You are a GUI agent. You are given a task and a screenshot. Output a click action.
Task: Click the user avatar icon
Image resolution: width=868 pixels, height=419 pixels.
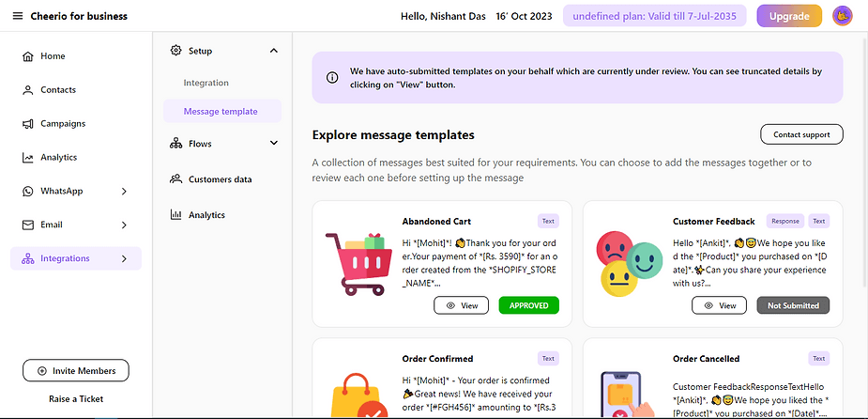coord(842,16)
